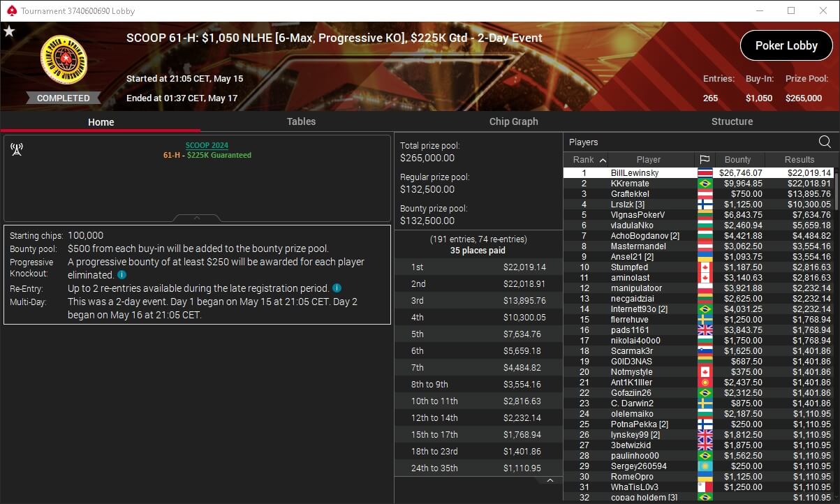Screen dimensions: 840x504
Task: Collapse the payout list with chevron
Action: [550, 480]
